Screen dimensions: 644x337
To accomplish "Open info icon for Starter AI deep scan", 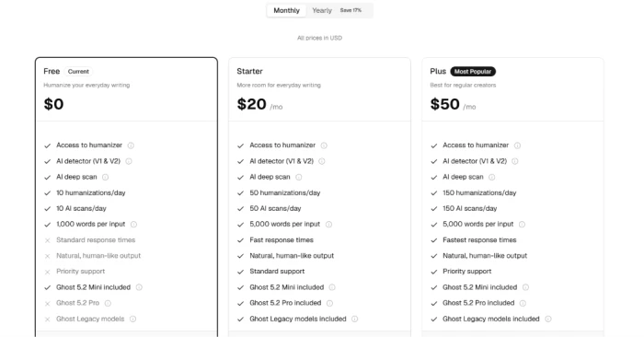I will coord(299,177).
